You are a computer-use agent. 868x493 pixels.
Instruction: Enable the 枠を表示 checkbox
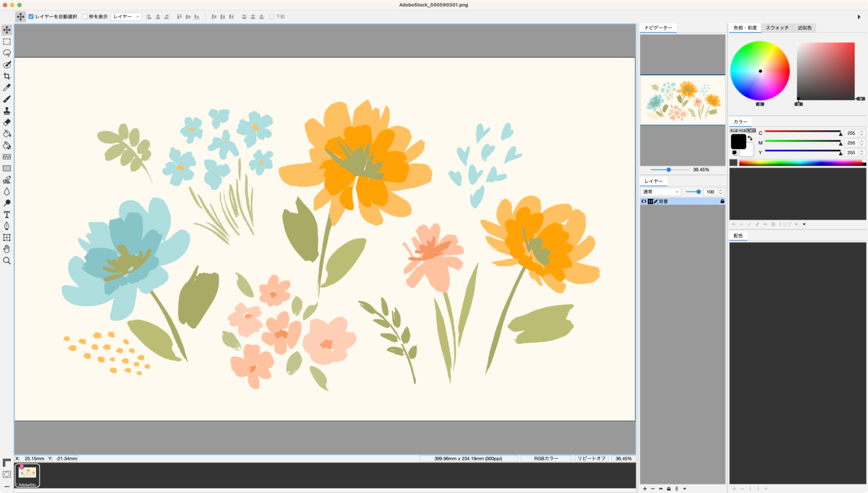click(x=85, y=17)
